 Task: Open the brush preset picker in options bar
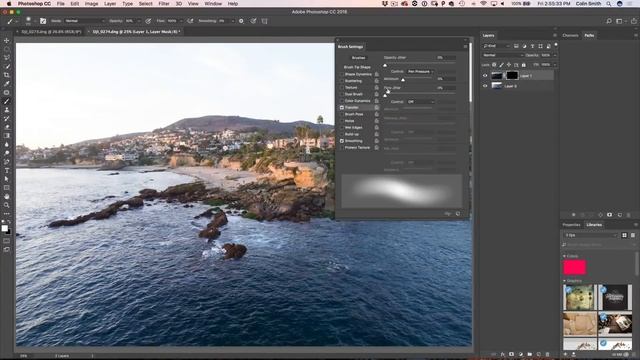coord(29,21)
